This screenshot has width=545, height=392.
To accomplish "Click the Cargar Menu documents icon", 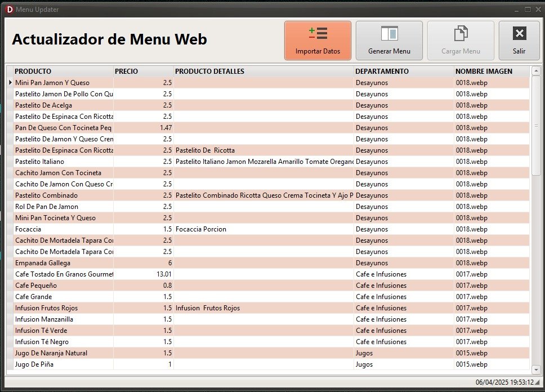I will [461, 34].
